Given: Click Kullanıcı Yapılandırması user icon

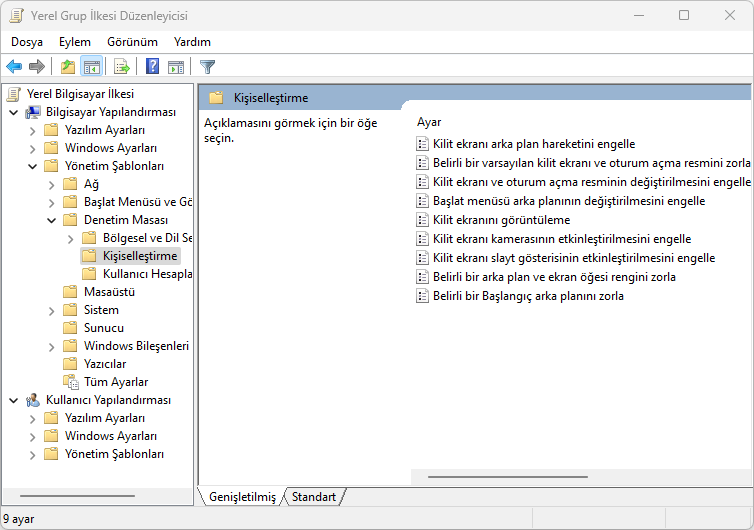Looking at the screenshot, I should (x=33, y=400).
